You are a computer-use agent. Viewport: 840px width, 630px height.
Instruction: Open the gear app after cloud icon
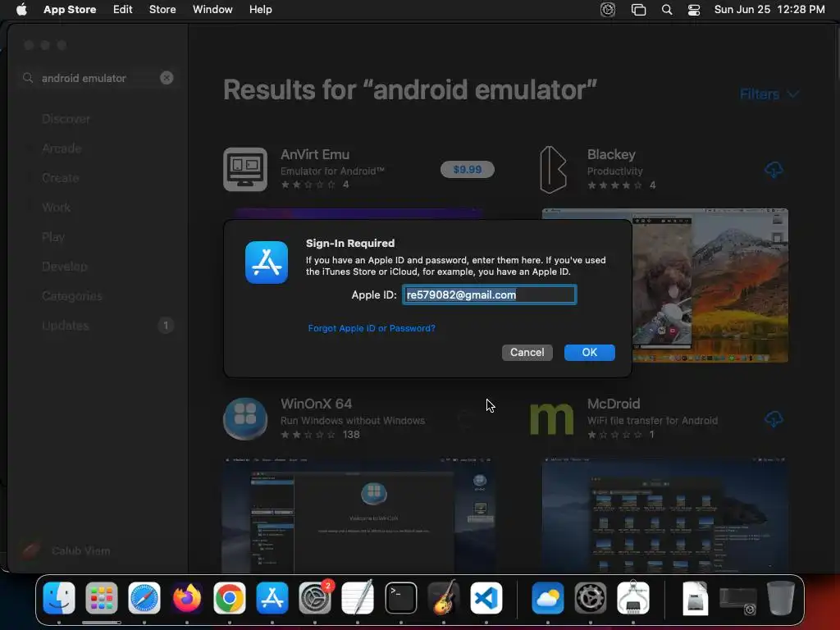(591, 598)
